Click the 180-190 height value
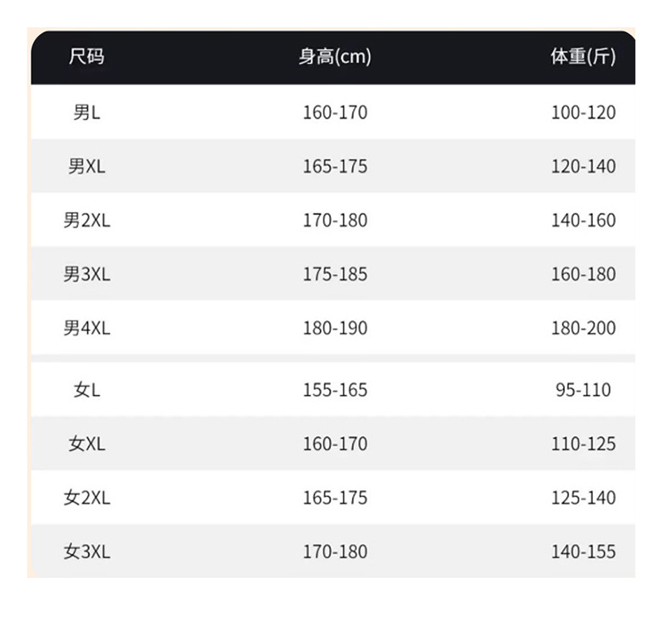Viewport: 672px width, 640px height. tap(334, 328)
